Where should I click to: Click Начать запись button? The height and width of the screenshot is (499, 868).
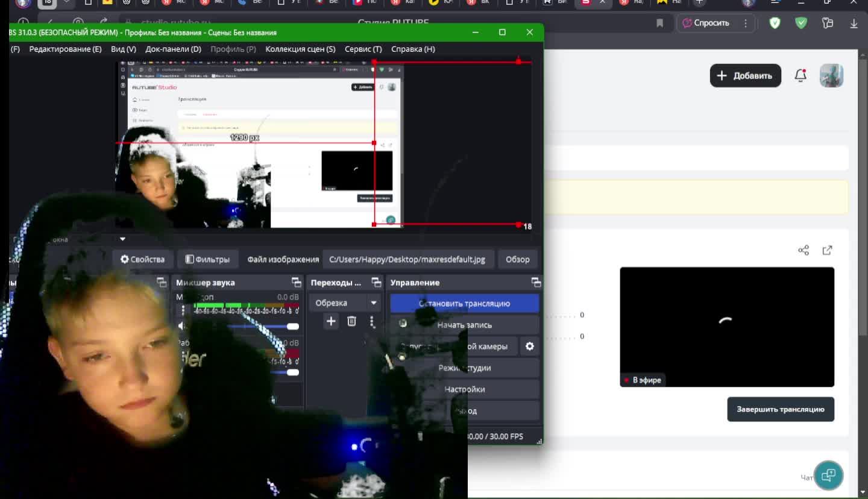pyautogui.click(x=464, y=325)
